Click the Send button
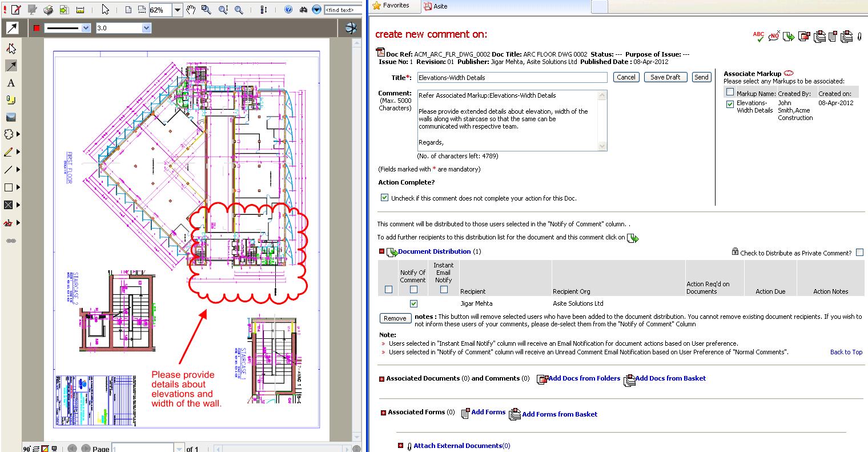Image resolution: width=868 pixels, height=452 pixels. [x=701, y=77]
